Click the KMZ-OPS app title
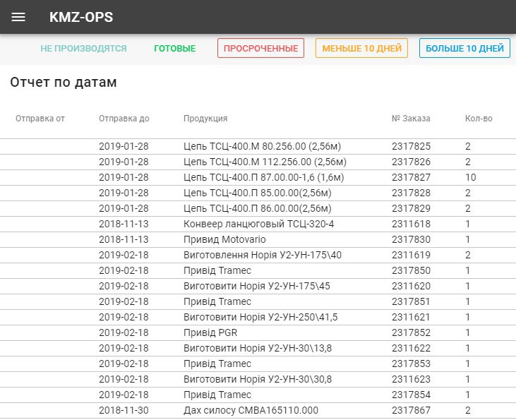Screen dimensions: 516x420 coord(81,17)
